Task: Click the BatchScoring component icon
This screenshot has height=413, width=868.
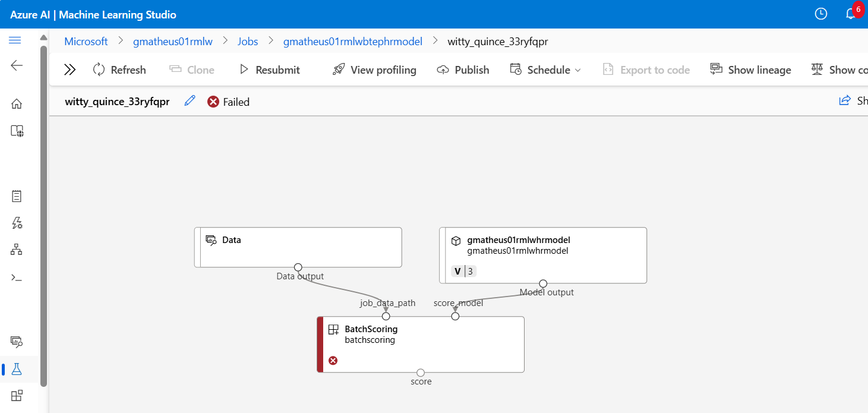Action: tap(333, 329)
